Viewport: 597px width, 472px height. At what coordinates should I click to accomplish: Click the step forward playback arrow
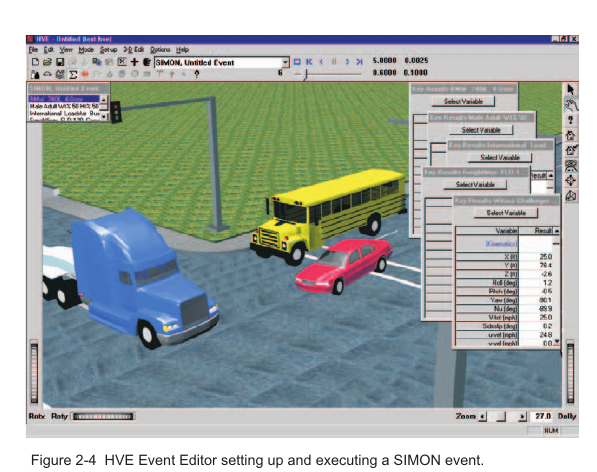347,62
